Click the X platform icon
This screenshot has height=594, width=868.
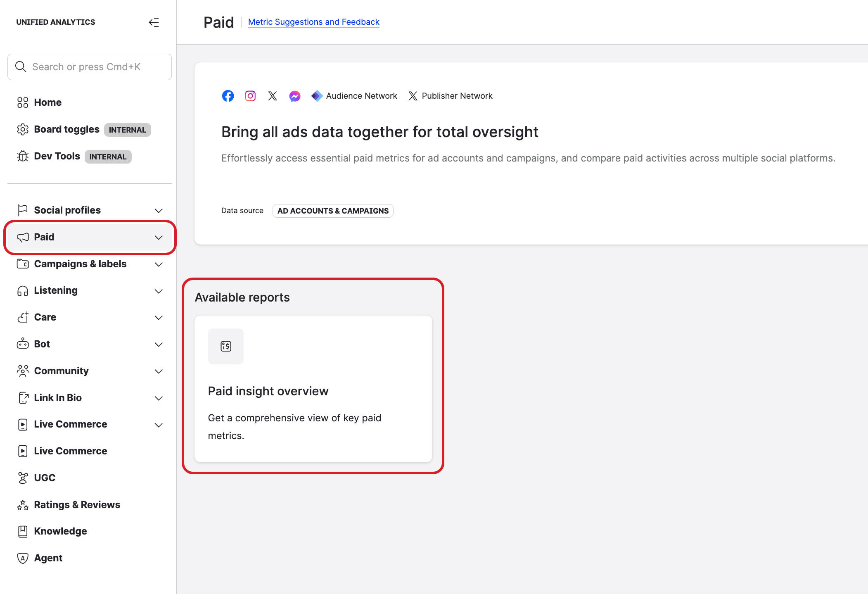tap(273, 95)
